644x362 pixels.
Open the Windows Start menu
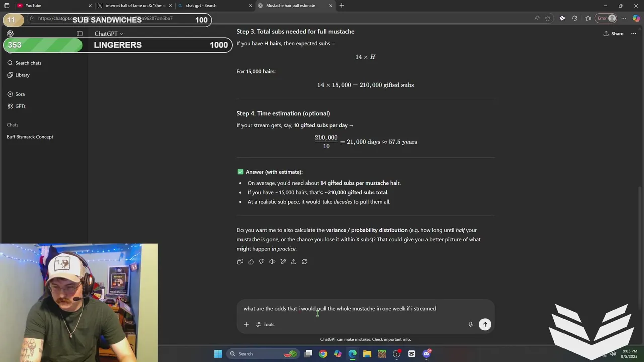point(218,354)
